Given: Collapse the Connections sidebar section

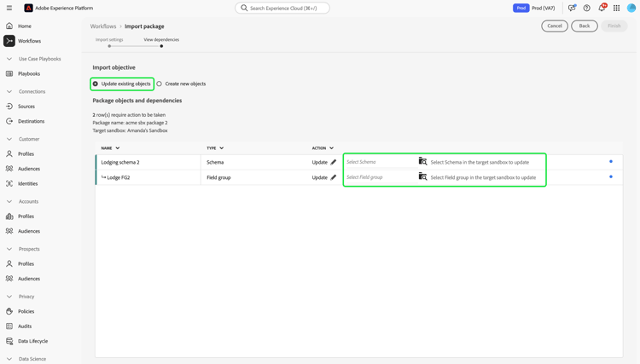Looking at the screenshot, I should pyautogui.click(x=9, y=92).
